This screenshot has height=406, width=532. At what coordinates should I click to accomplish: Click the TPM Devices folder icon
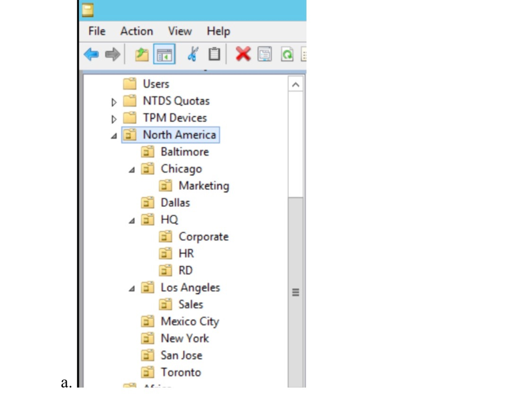point(129,117)
